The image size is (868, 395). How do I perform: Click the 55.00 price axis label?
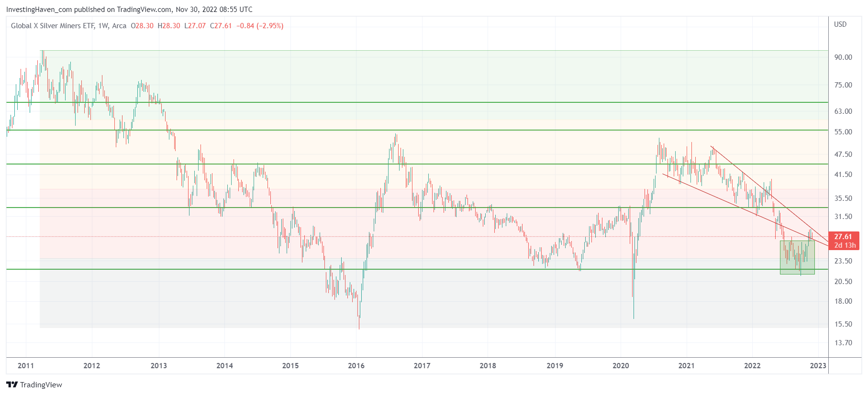[843, 132]
